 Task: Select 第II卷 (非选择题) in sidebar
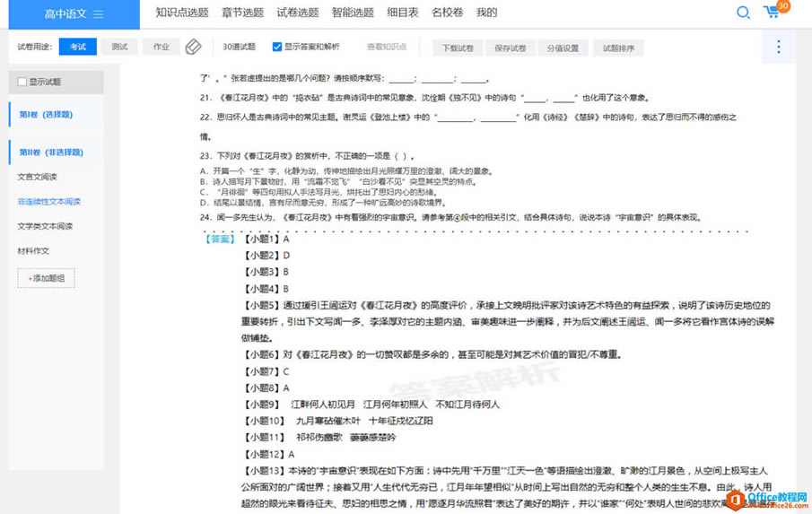(51, 152)
